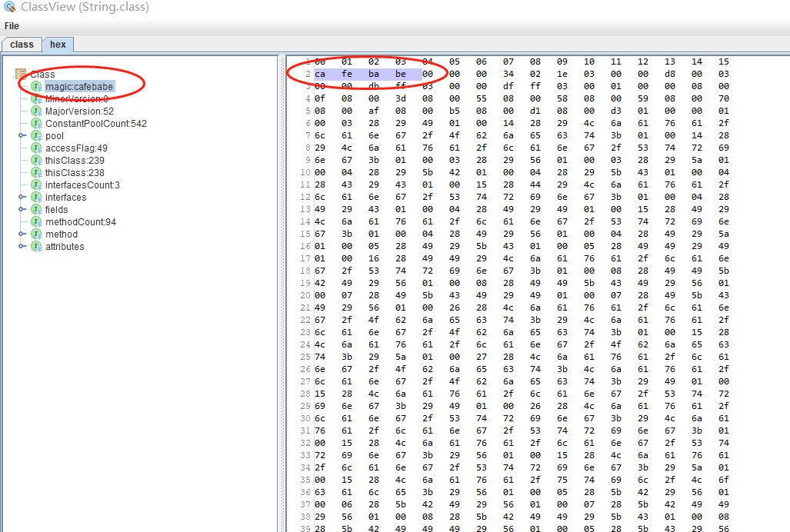This screenshot has width=790, height=532.
Task: Click row number 10 in hex view
Action: (x=305, y=172)
